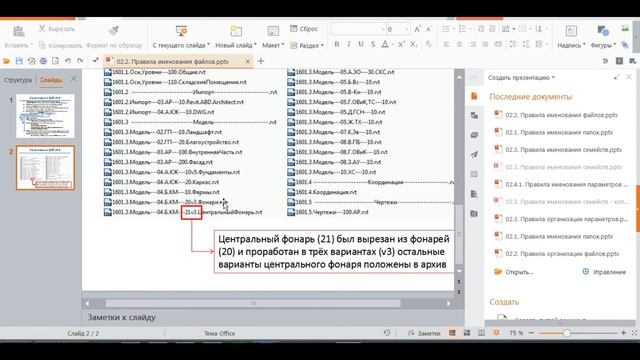Start slideshow from status bar icon
640x360 pixels.
(496, 333)
